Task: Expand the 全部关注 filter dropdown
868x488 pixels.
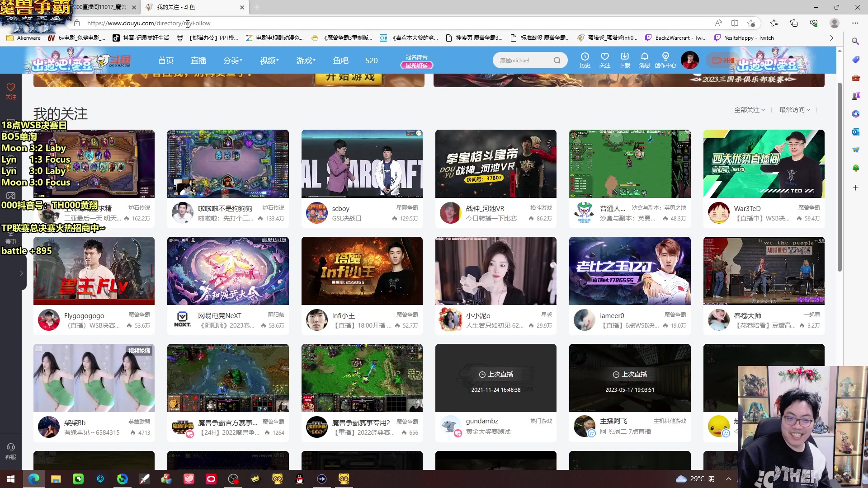Action: click(x=750, y=110)
